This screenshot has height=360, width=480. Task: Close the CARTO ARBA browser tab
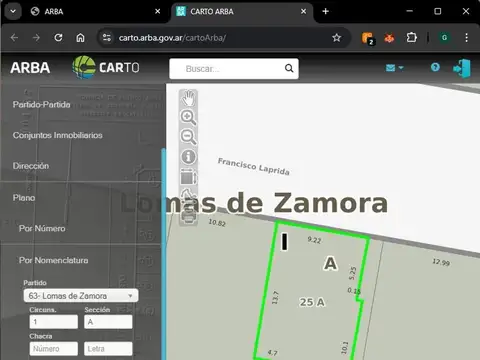(303, 11)
